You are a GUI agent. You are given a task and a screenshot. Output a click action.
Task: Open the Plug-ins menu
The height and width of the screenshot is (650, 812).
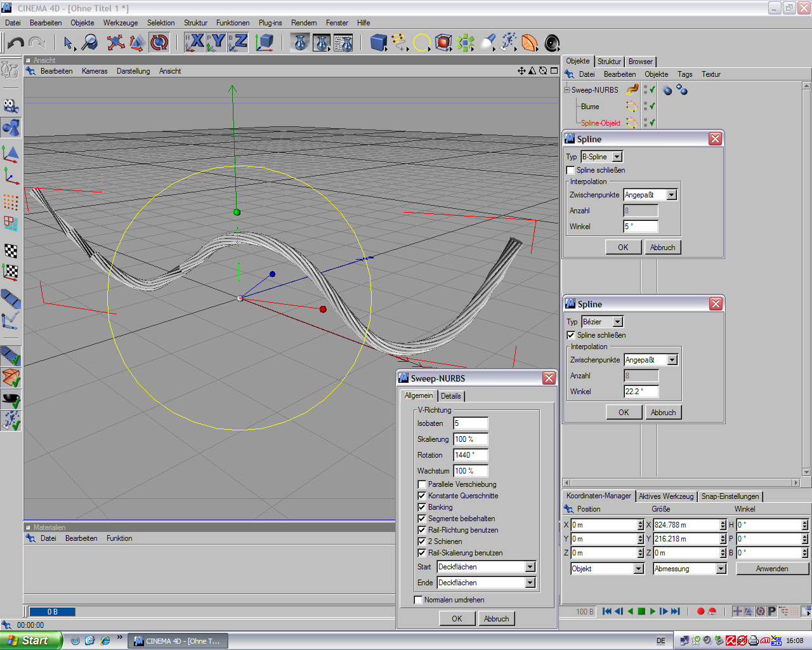point(270,23)
